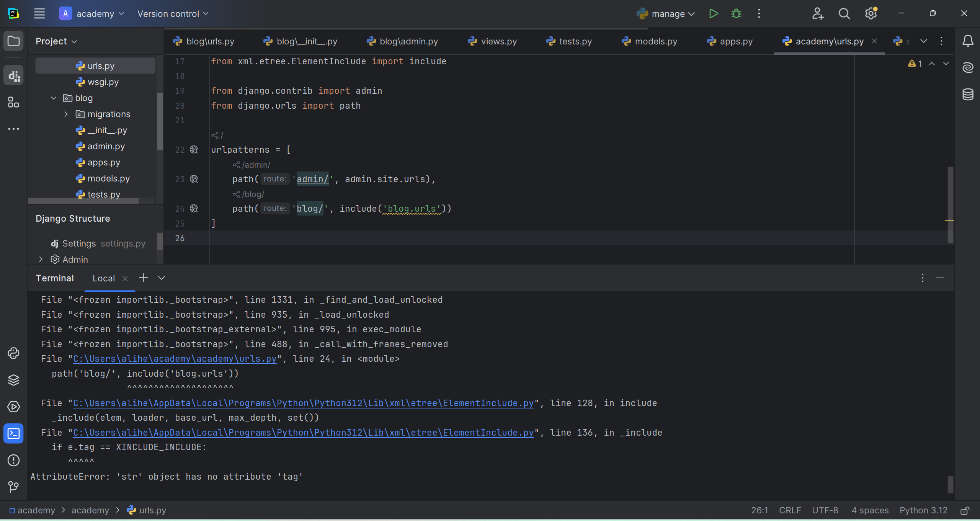Open Settings settings.py in Django Structure
This screenshot has height=521, width=980.
98,243
